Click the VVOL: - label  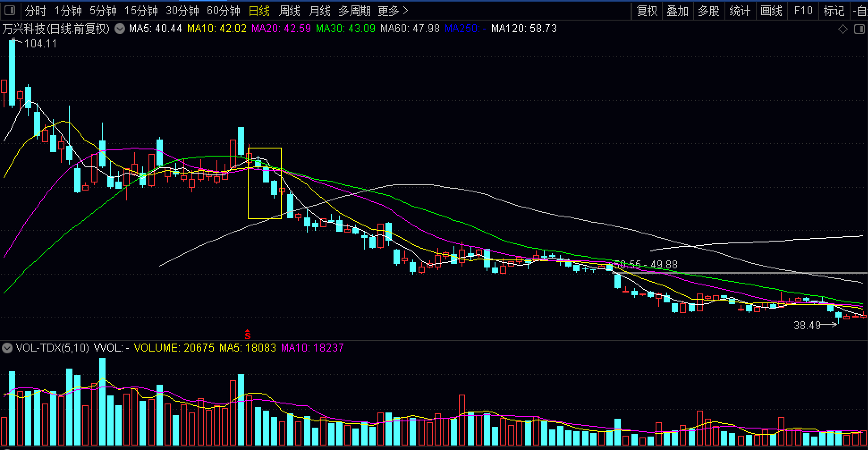click(111, 348)
